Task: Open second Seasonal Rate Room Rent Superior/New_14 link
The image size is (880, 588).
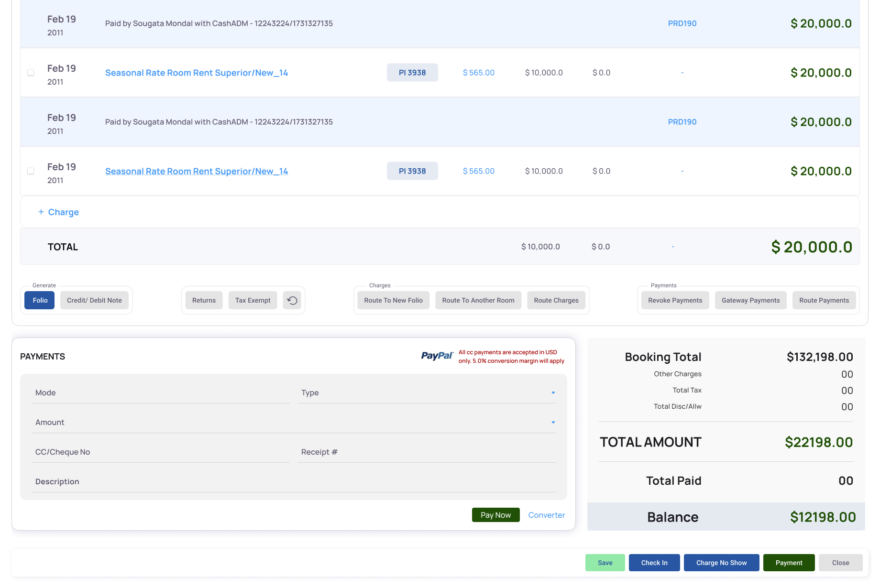Action: coord(197,171)
